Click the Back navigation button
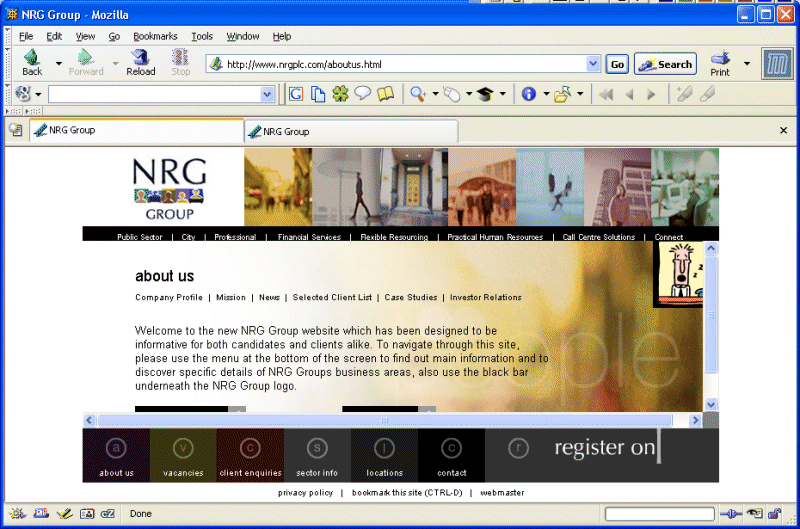The height and width of the screenshot is (529, 800). pyautogui.click(x=32, y=63)
